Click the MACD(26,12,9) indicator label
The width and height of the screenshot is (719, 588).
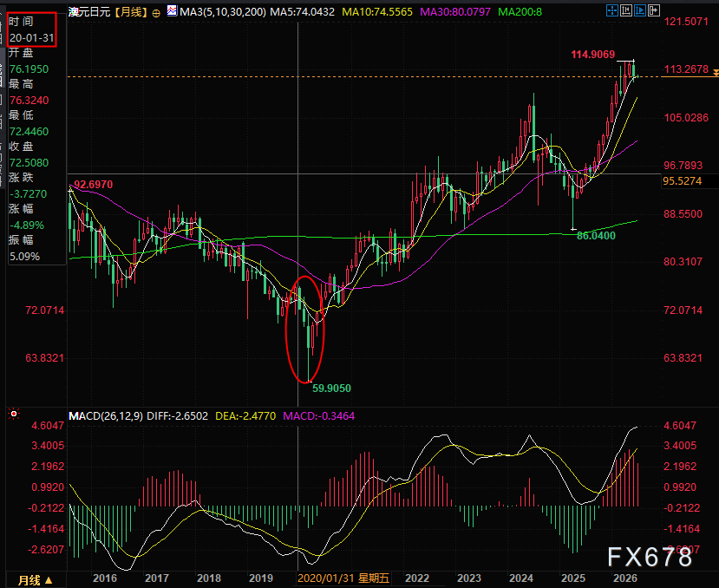click(106, 416)
